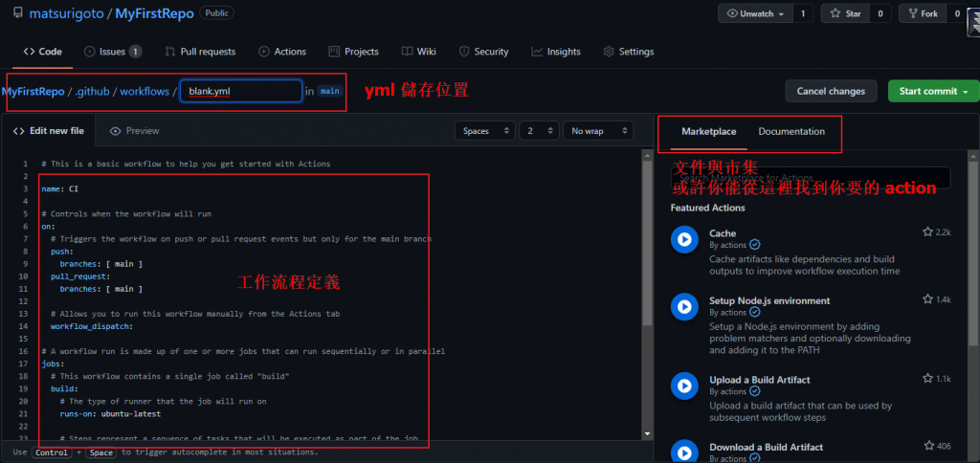Open the indent size 2 dropdown

point(540,131)
